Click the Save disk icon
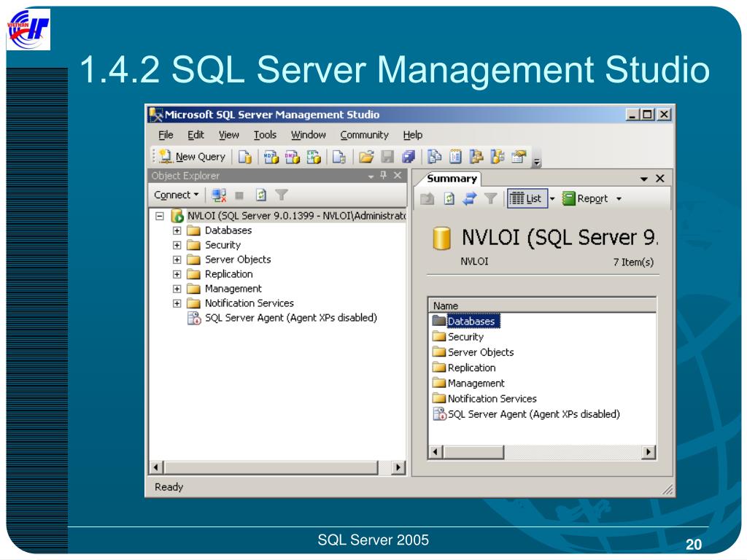The height and width of the screenshot is (560, 747). coord(387,157)
